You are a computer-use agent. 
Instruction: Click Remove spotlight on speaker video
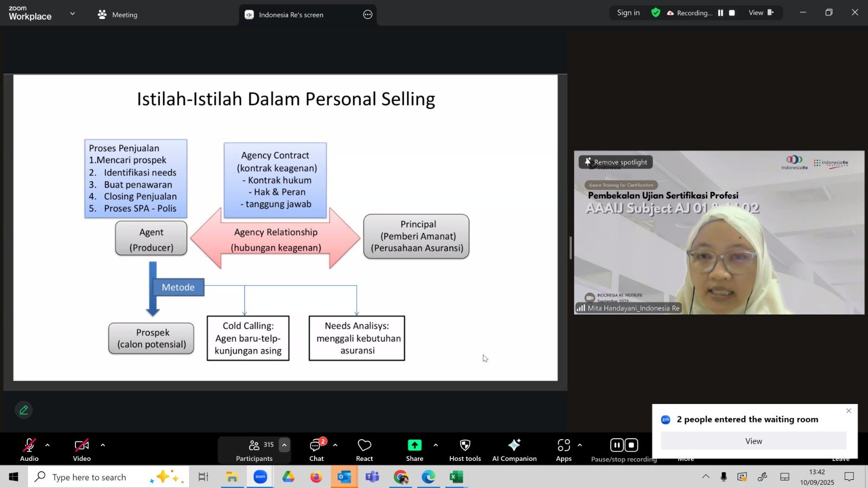coord(615,162)
